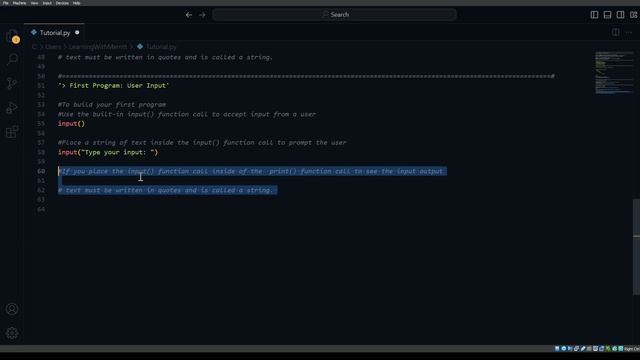Open the Source Control view
Image resolution: width=640 pixels, height=360 pixels.
(12, 83)
